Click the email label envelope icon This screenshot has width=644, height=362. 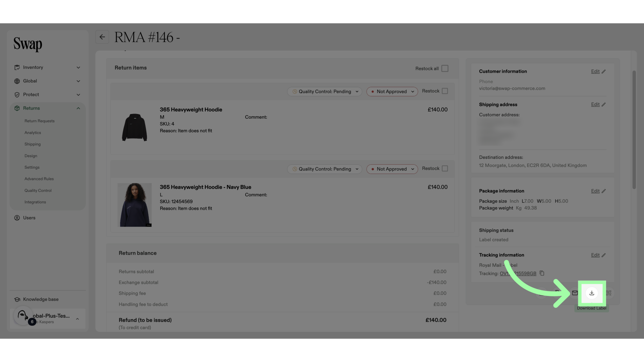tap(575, 293)
